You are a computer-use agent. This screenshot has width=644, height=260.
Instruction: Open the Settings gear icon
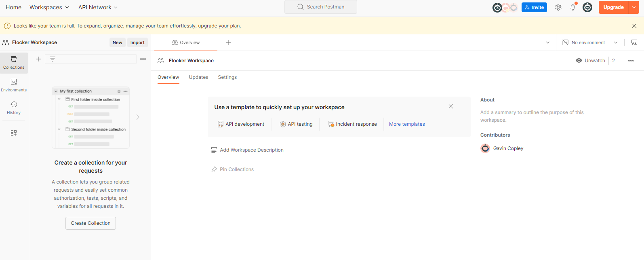pos(558,7)
